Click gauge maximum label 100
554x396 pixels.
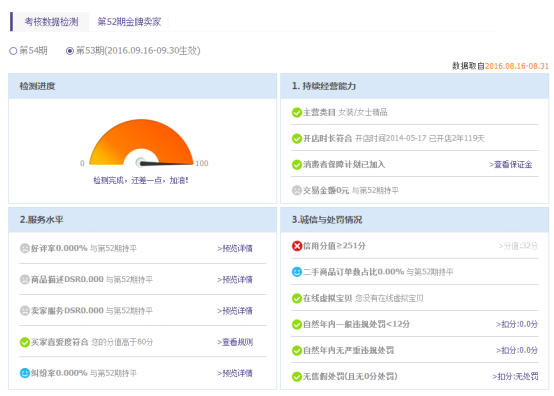pyautogui.click(x=202, y=163)
